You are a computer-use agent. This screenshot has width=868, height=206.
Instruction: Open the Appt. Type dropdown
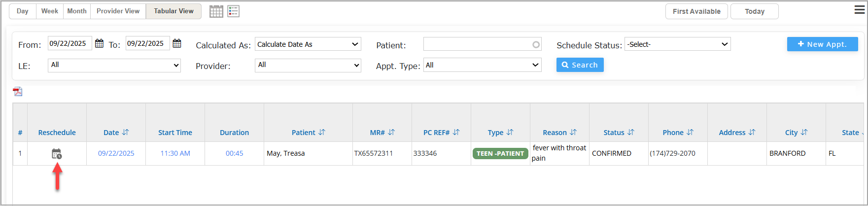483,65
